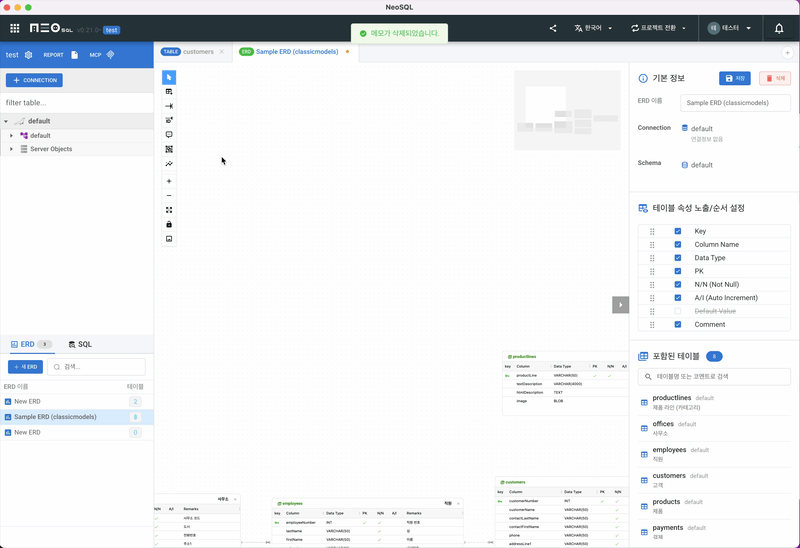Uncheck the Column Name checkbox
This screenshot has width=800, height=548.
pos(678,244)
